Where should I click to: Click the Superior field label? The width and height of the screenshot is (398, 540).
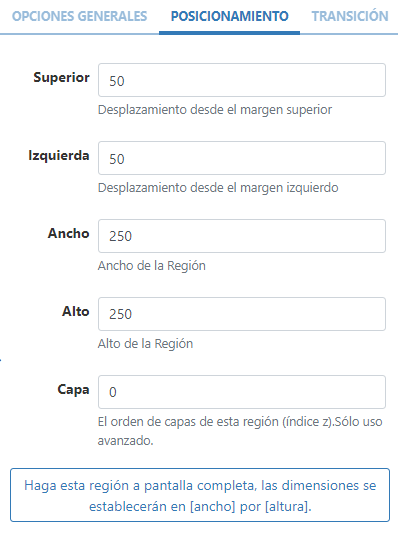[61, 77]
